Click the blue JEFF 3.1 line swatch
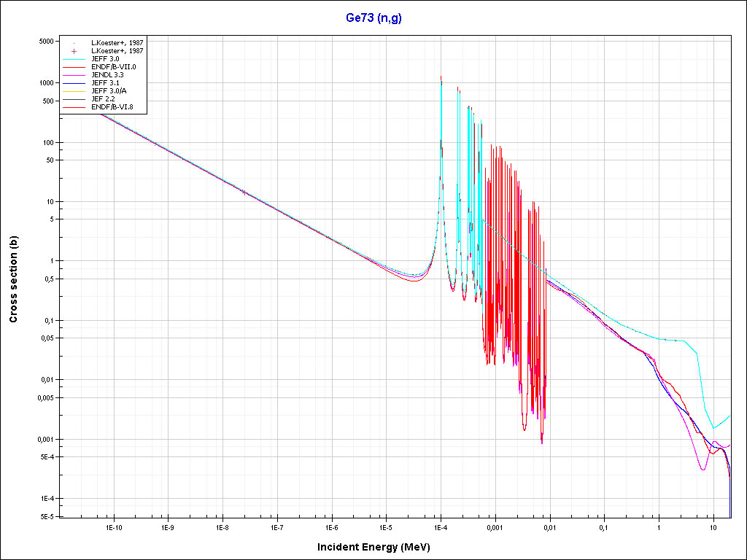Viewport: 747px width, 560px height. click(x=74, y=83)
